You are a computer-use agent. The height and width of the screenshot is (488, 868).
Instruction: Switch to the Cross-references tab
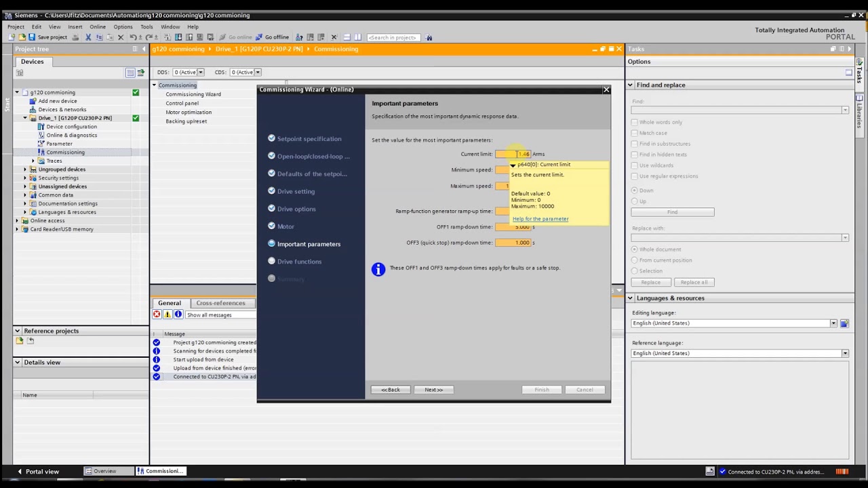[x=221, y=303]
